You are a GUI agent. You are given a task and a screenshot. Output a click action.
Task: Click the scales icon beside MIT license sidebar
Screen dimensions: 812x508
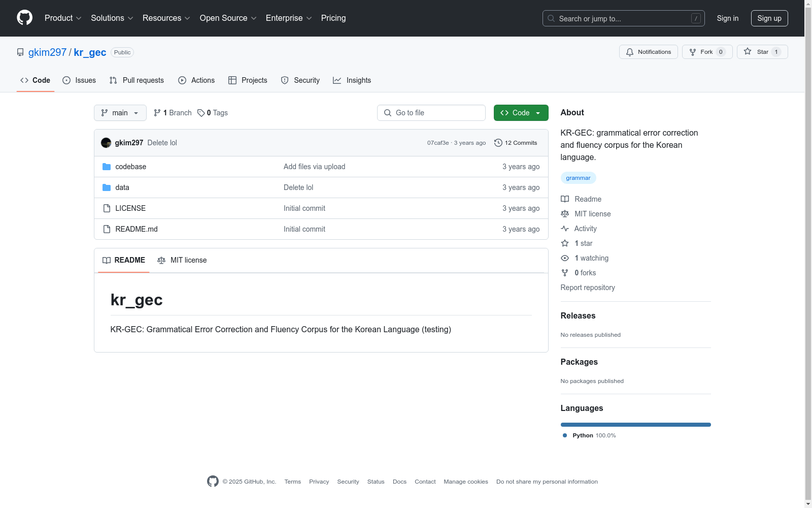565,214
